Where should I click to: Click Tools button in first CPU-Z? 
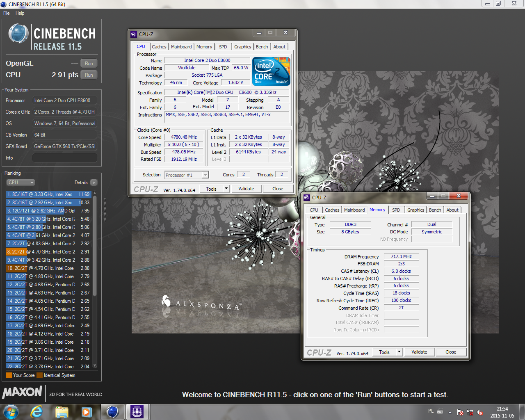pyautogui.click(x=211, y=189)
